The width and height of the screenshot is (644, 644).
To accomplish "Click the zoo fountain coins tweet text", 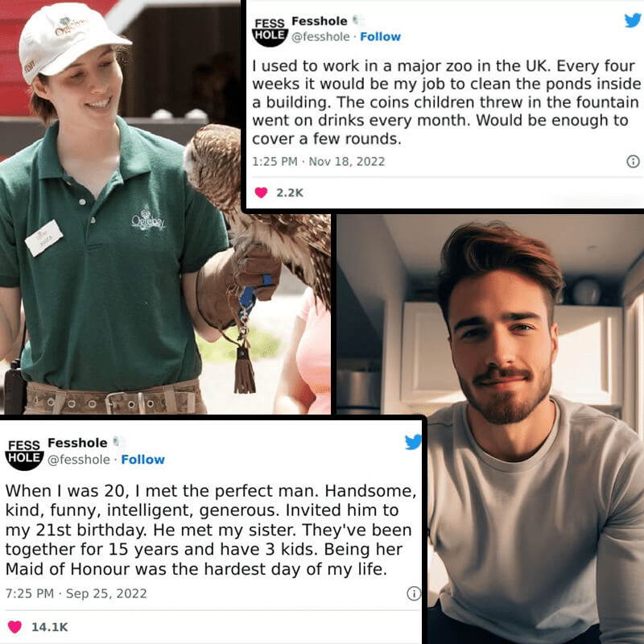I will click(447, 102).
